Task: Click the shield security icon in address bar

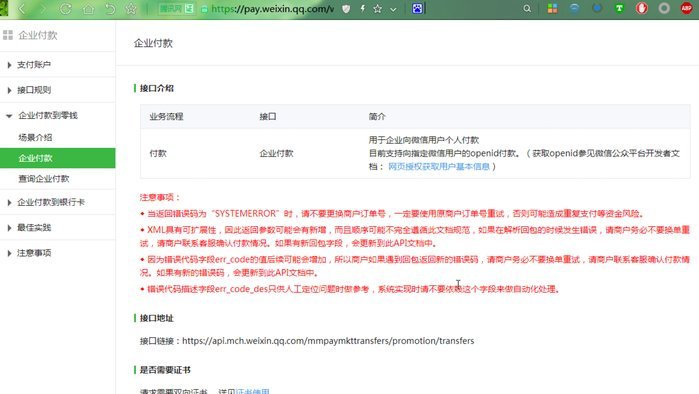Action: pyautogui.click(x=346, y=8)
